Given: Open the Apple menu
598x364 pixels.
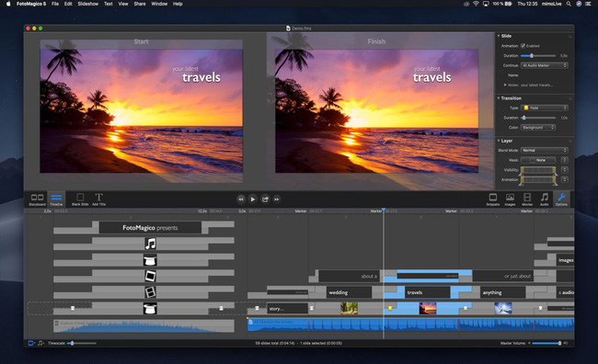Looking at the screenshot, I should [x=8, y=4].
